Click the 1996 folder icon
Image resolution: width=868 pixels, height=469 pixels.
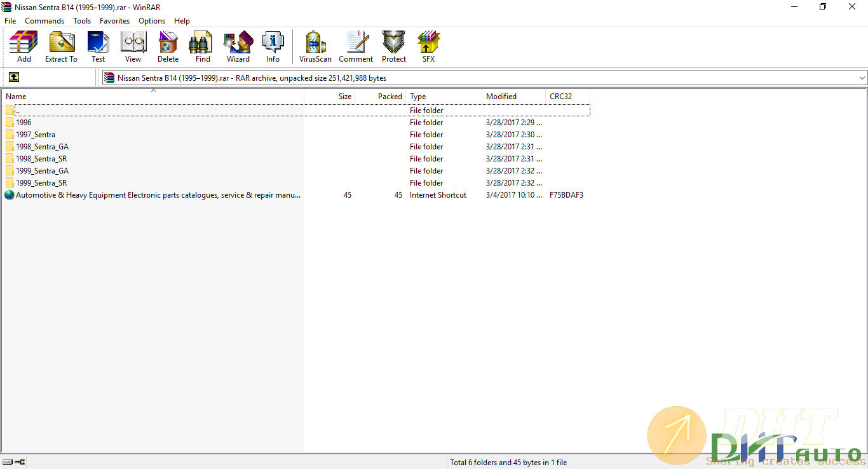click(10, 123)
